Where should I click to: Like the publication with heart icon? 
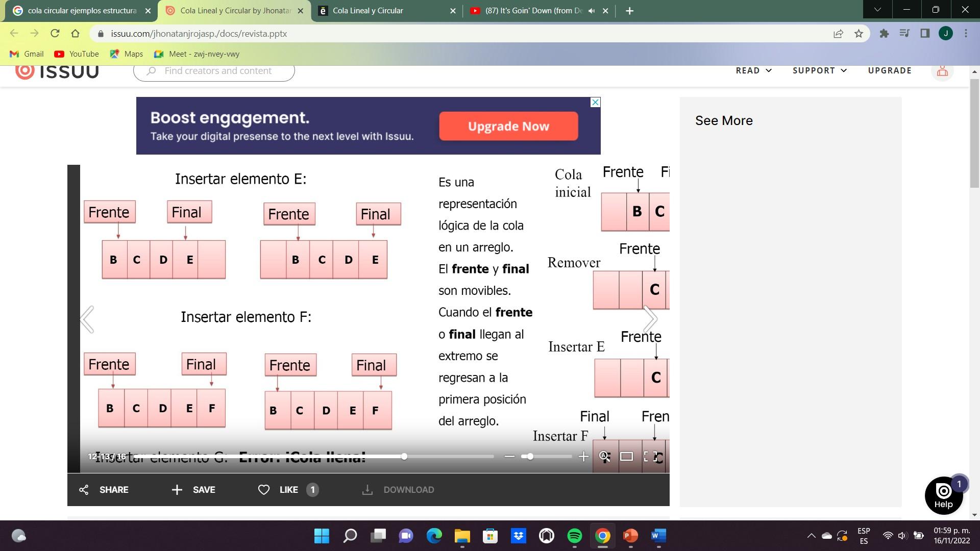point(264,490)
